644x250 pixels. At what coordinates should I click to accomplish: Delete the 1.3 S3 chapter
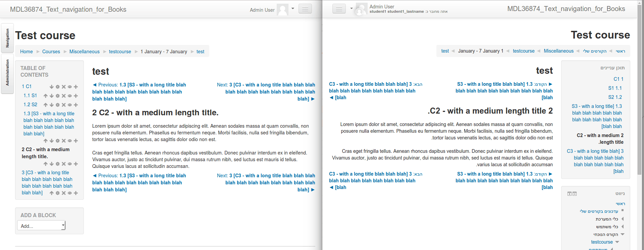pyautogui.click(x=64, y=141)
